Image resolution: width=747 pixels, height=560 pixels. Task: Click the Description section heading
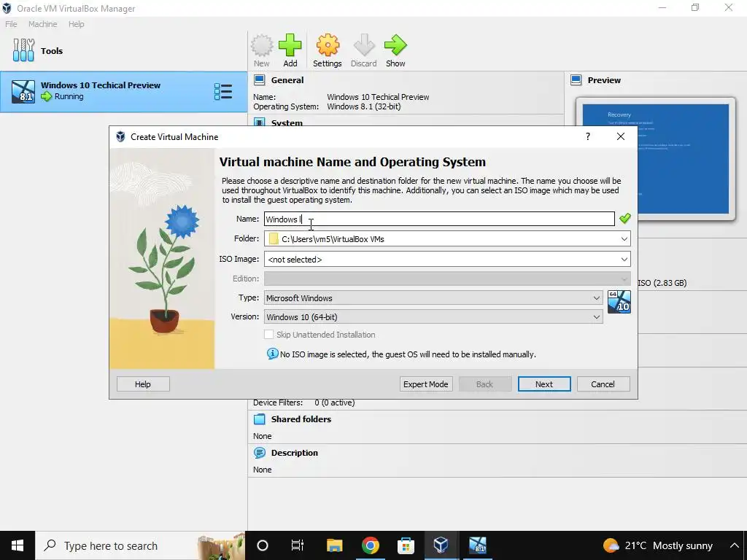coord(295,453)
